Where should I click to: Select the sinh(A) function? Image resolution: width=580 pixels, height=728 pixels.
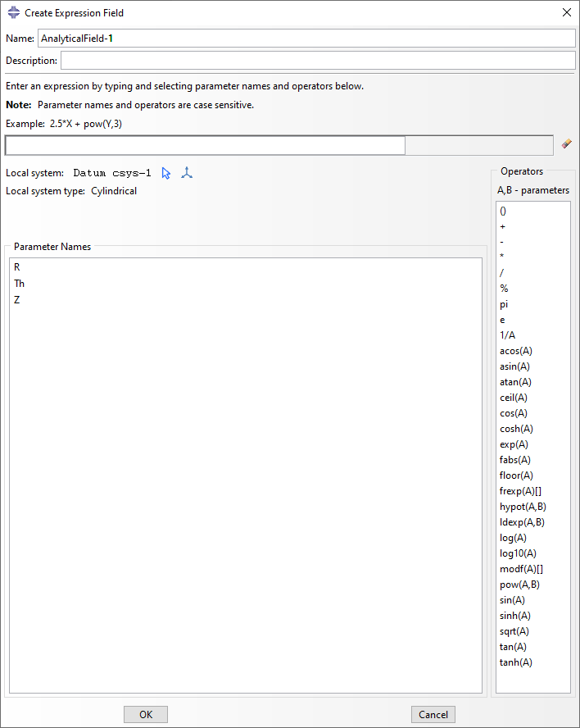[515, 616]
